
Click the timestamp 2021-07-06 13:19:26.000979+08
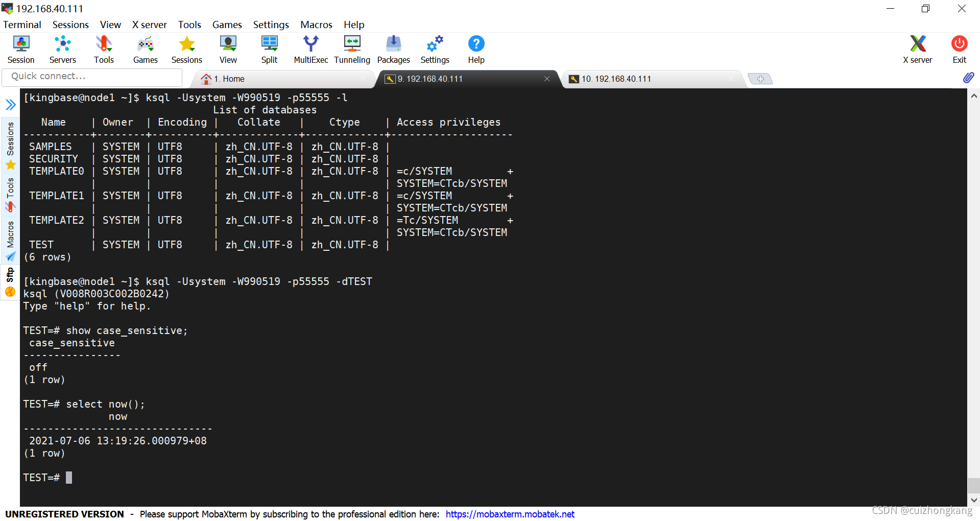118,441
